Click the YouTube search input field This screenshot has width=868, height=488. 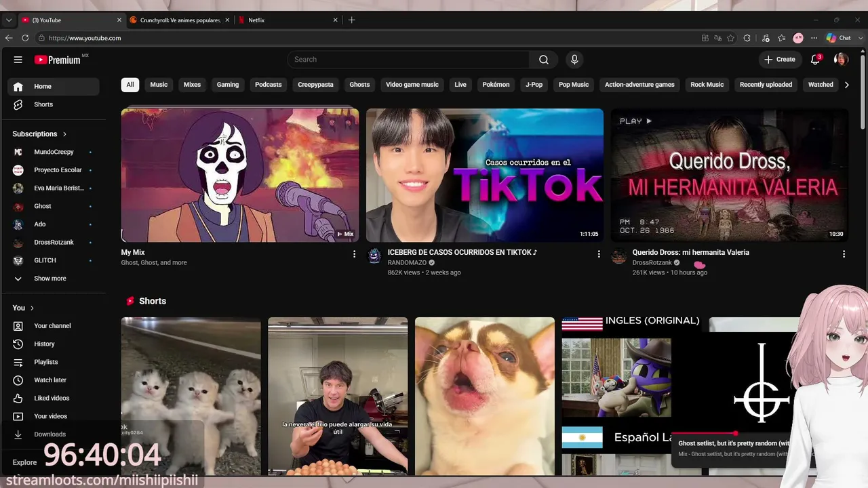point(408,60)
